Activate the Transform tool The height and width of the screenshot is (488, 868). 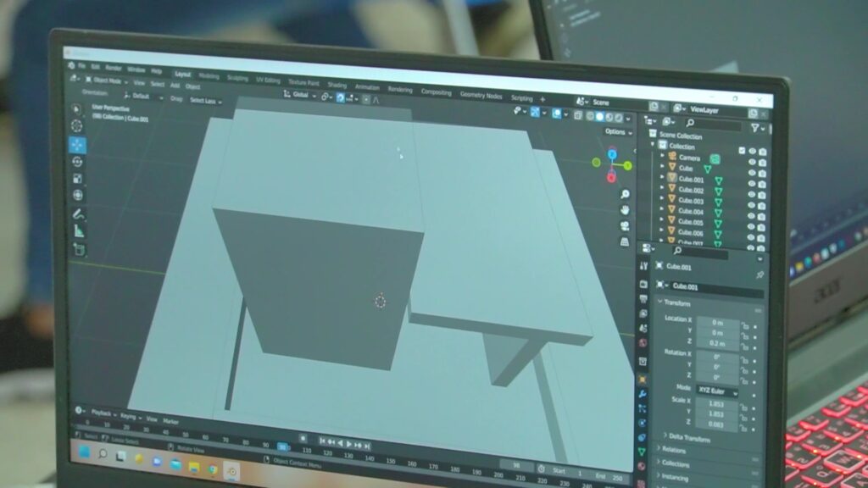pyautogui.click(x=77, y=195)
